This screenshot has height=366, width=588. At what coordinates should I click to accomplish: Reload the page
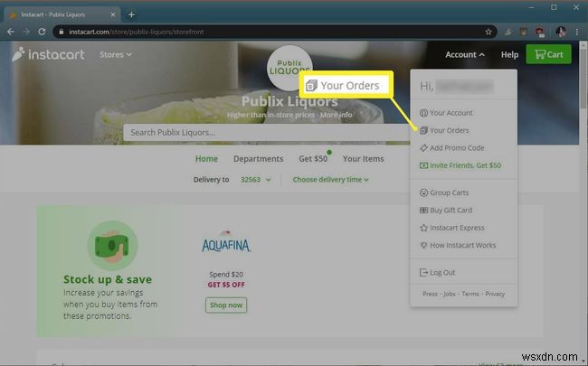tap(42, 32)
